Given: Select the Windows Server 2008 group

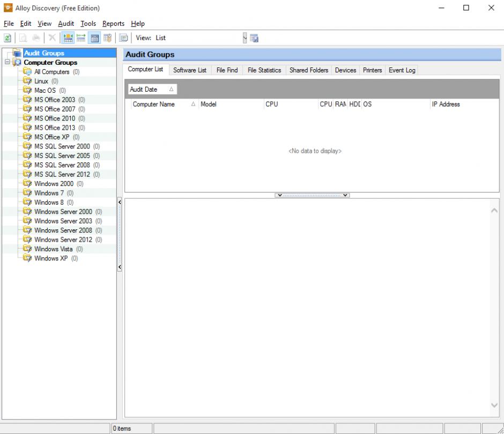Looking at the screenshot, I should (63, 230).
